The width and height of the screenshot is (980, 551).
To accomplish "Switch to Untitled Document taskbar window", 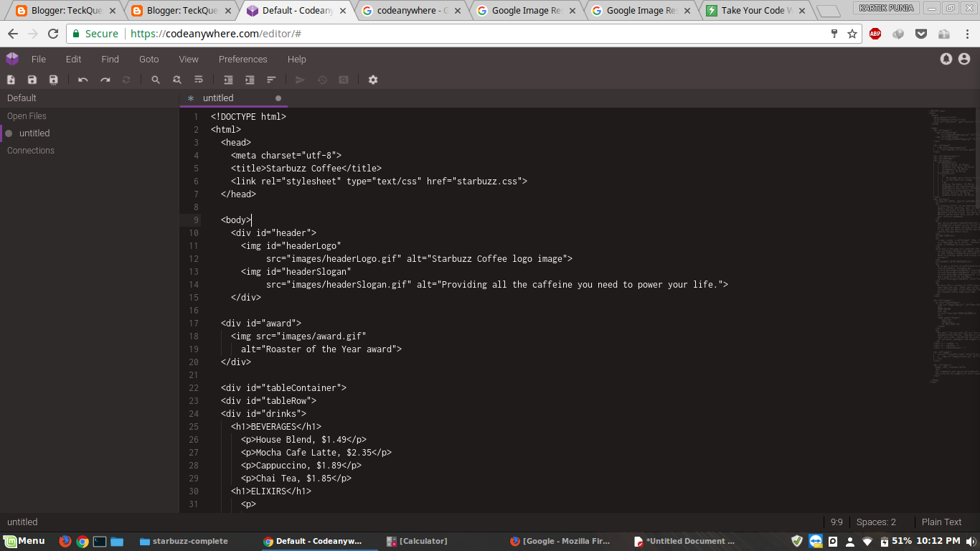I will 685,541.
